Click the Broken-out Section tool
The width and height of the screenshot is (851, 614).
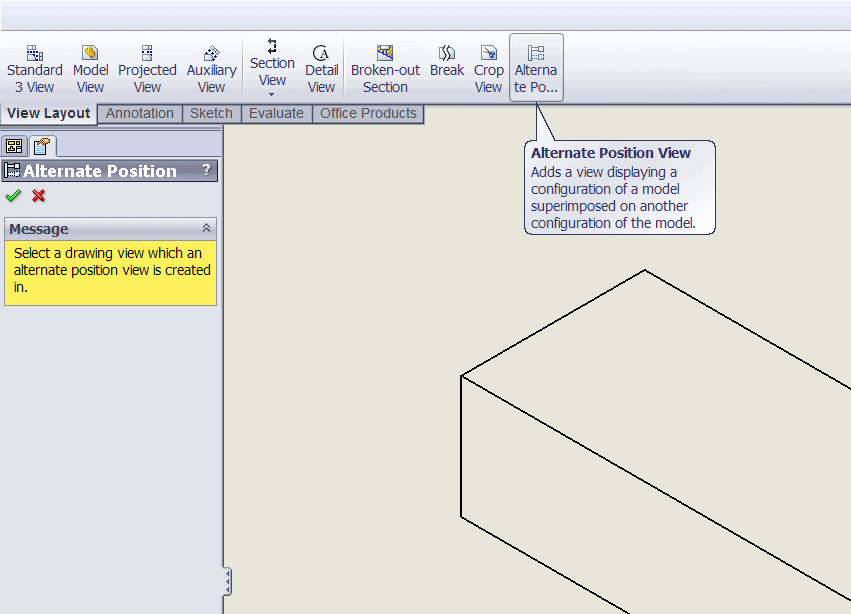385,68
